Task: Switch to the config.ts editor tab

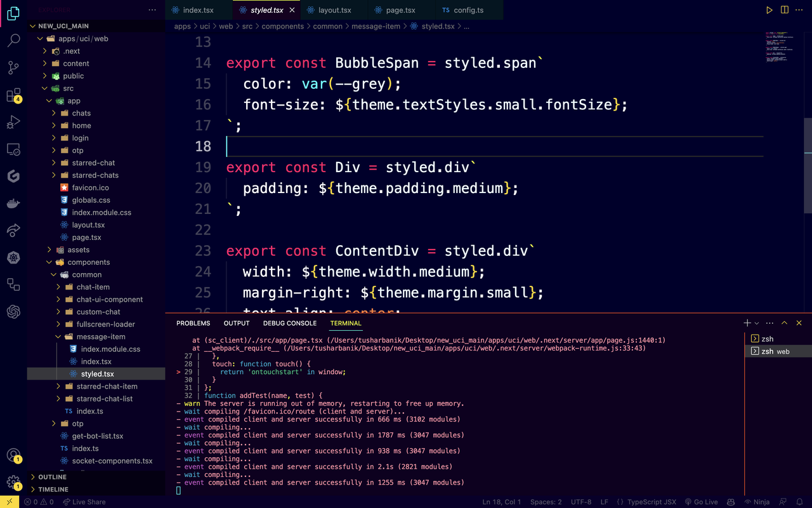Action: [x=469, y=10]
